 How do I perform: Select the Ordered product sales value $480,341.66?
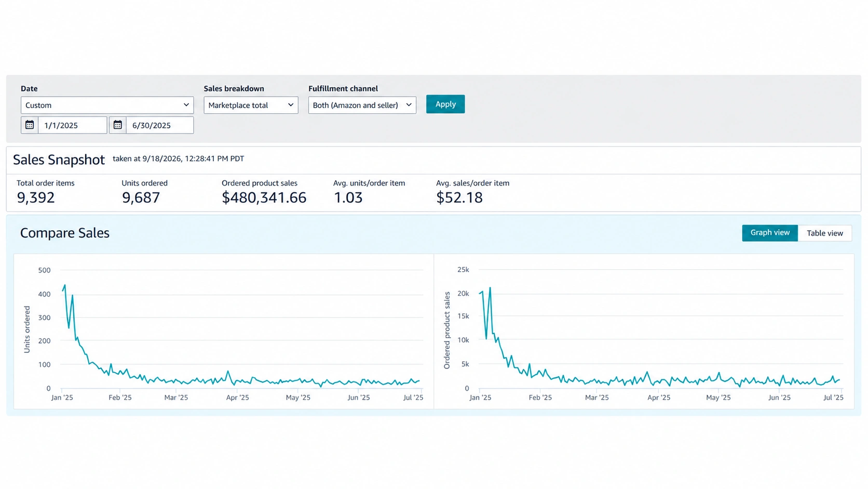pos(264,197)
